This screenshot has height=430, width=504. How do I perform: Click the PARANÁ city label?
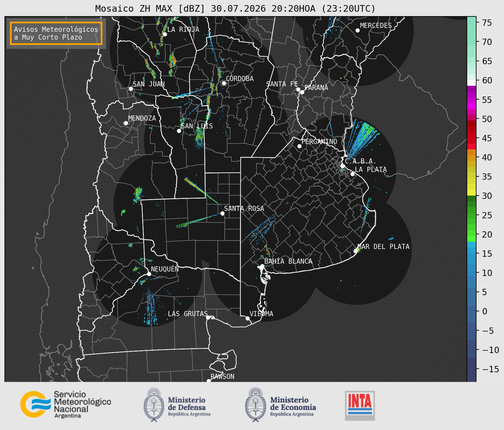click(x=316, y=88)
